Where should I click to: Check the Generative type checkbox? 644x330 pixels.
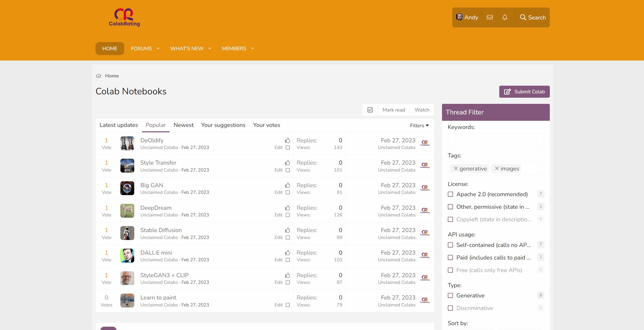pyautogui.click(x=450, y=296)
